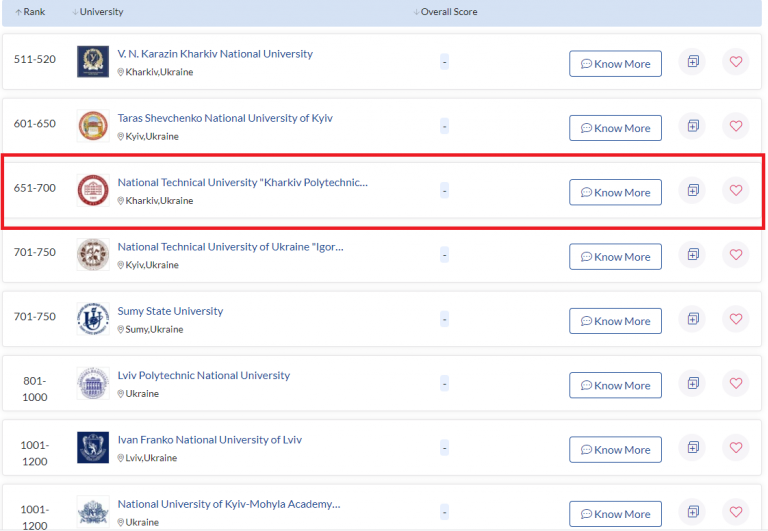This screenshot has height=531, width=768.
Task: Click Know More for V. N. Karazin Kharkiv
Action: point(615,64)
